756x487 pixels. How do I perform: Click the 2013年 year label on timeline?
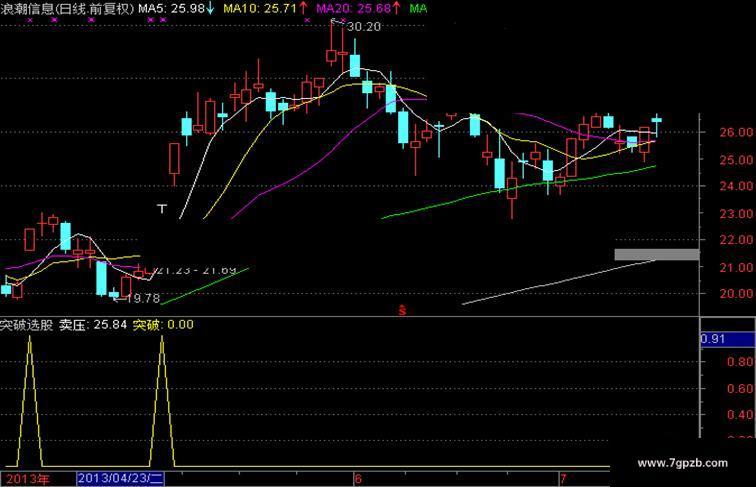(x=27, y=479)
